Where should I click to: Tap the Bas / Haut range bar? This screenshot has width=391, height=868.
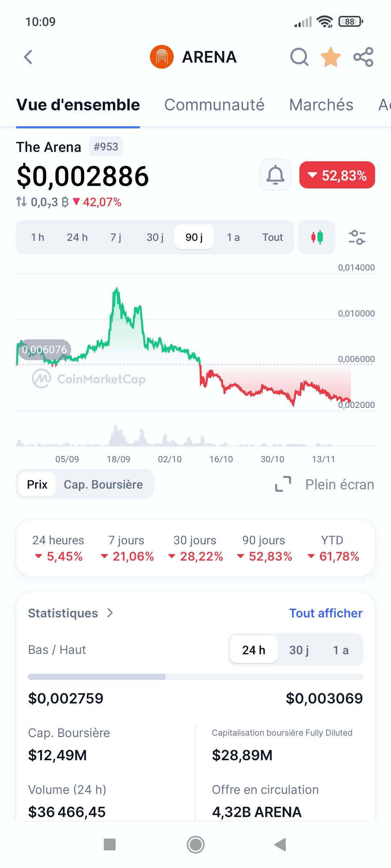195,677
